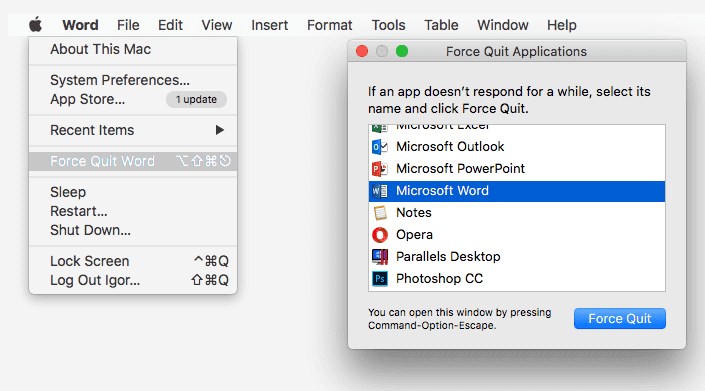The height and width of the screenshot is (391, 705).
Task: Choose About This Mac
Action: 133,49
